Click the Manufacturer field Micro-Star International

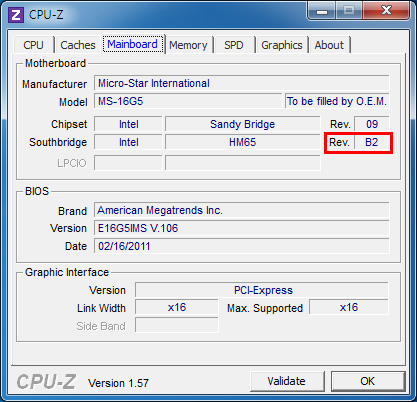pos(242,83)
